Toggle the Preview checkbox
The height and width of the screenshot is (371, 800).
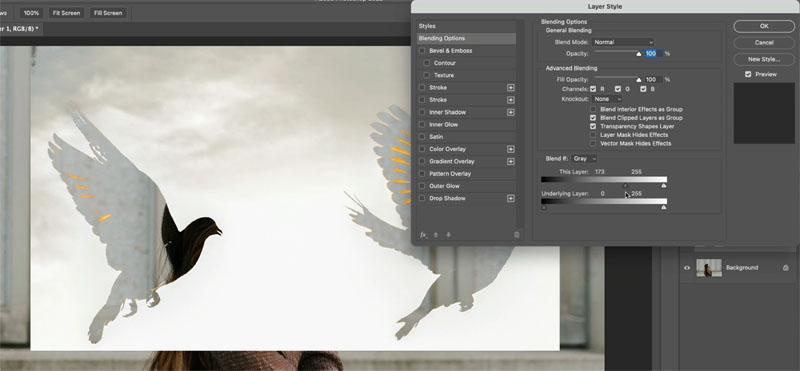tap(748, 74)
